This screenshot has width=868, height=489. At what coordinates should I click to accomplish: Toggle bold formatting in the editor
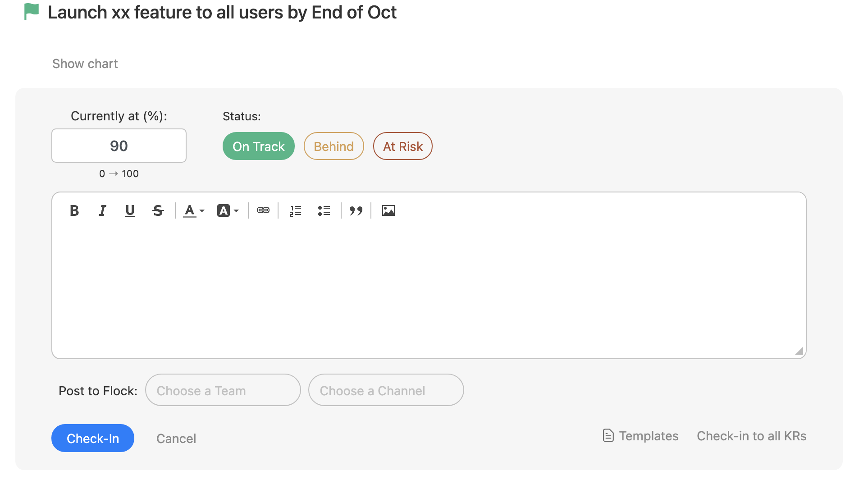[74, 210]
